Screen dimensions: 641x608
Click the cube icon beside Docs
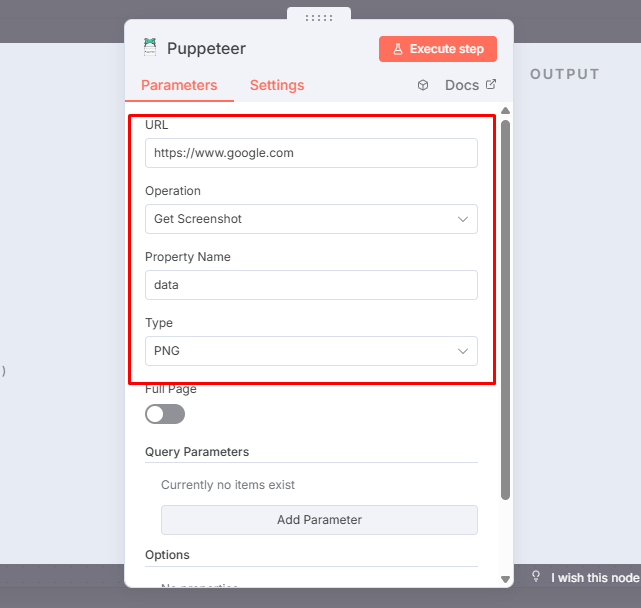click(x=423, y=85)
